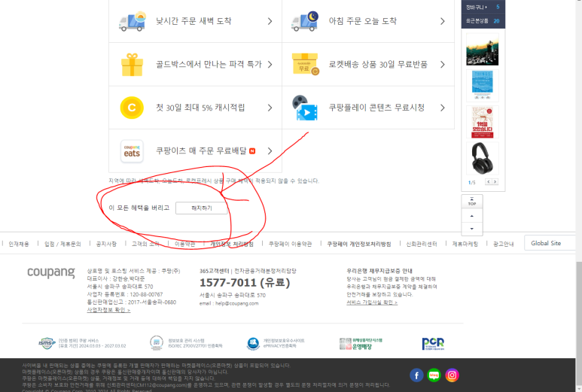Click the coupang footer logo
Screen dimensions: 582x392
pos(51,272)
